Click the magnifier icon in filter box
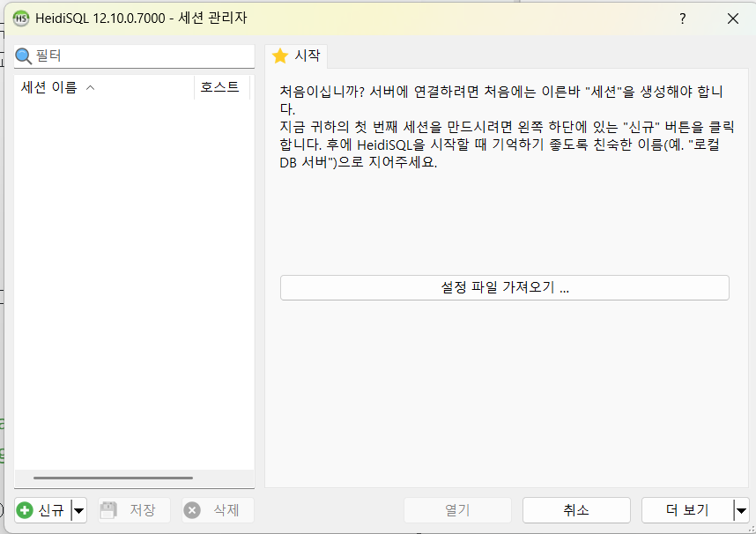Image resolution: width=756 pixels, height=534 pixels. click(x=23, y=56)
